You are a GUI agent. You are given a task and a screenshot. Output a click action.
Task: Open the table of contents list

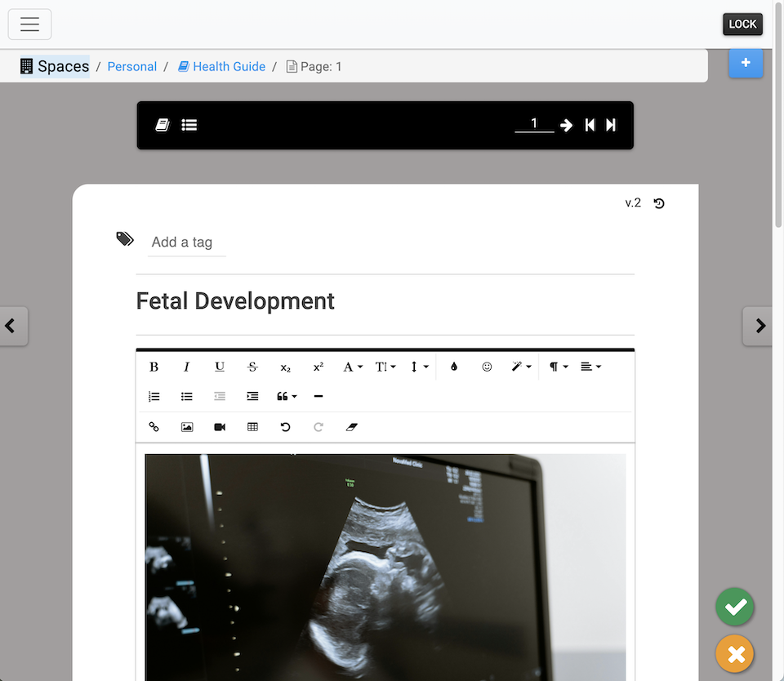point(189,125)
